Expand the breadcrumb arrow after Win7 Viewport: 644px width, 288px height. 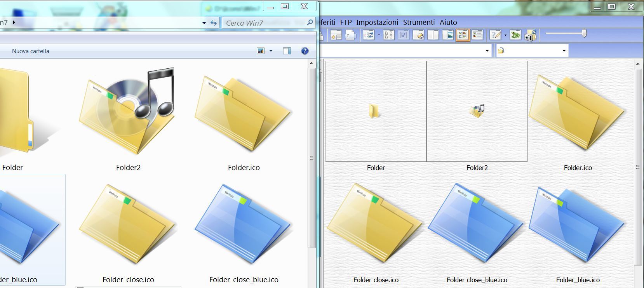[x=14, y=23]
